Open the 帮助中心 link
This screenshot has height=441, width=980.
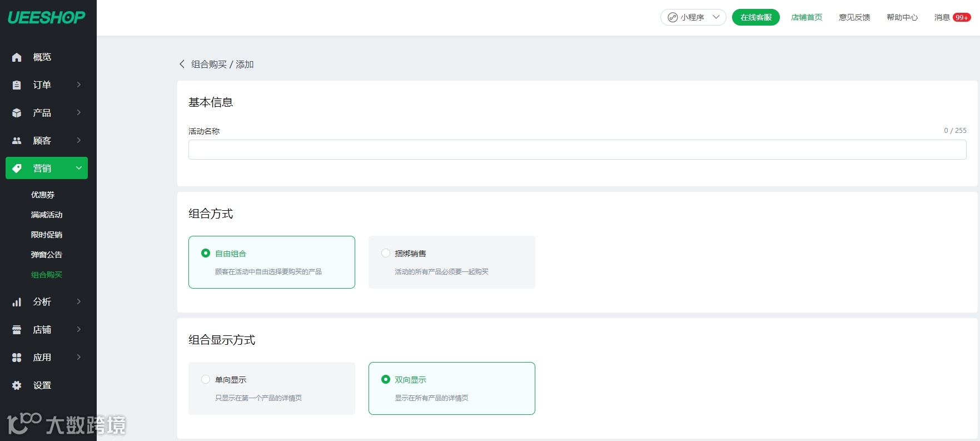pyautogui.click(x=902, y=17)
